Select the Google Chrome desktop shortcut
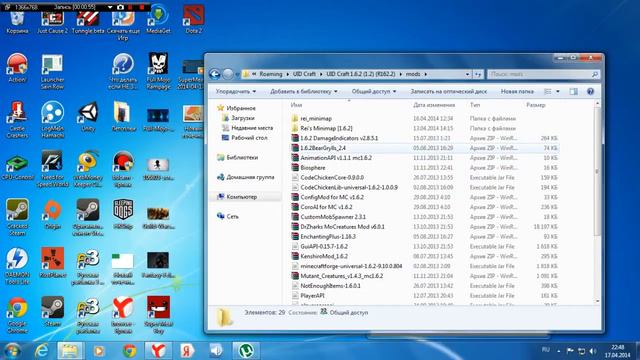This screenshot has height=360, width=640. [x=17, y=315]
